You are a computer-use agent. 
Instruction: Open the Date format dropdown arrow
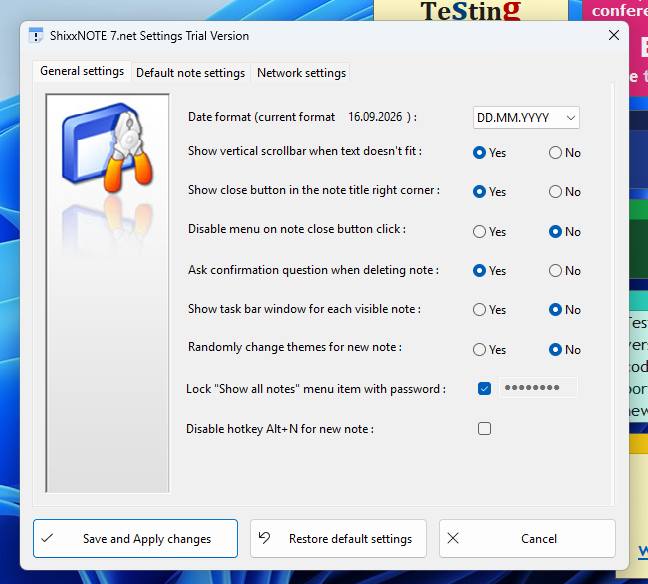point(571,118)
